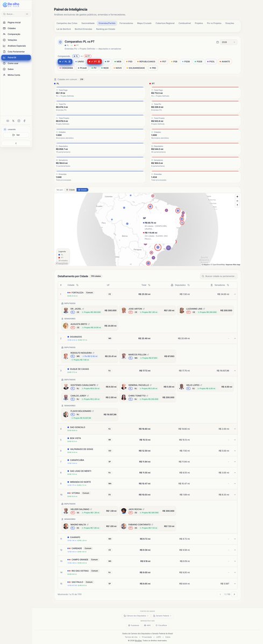Toggle the SOLIDARIEDADE party chip
Image resolution: width=263 pixels, height=644 pixels.
(136, 68)
